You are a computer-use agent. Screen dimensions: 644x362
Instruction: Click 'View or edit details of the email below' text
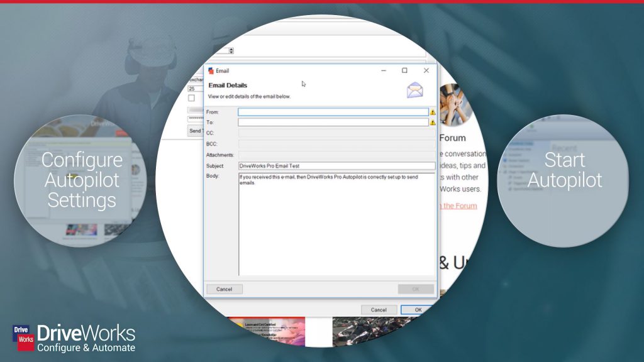coord(249,96)
